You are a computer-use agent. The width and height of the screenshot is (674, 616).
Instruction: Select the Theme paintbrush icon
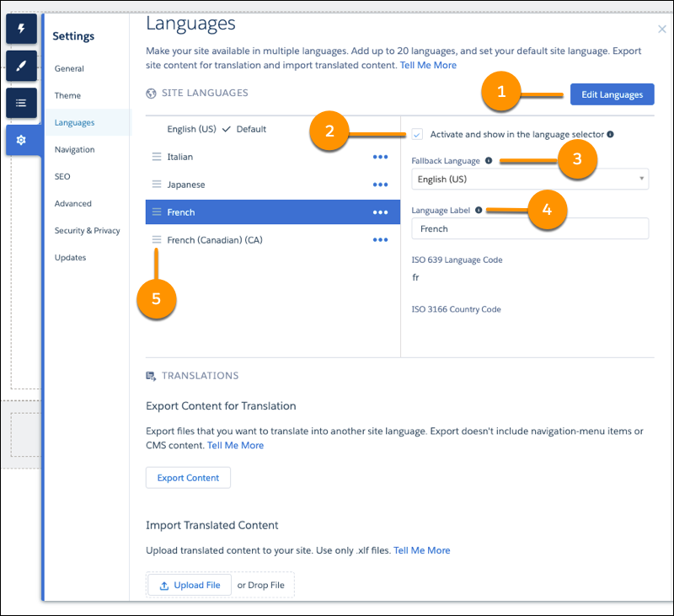20,66
